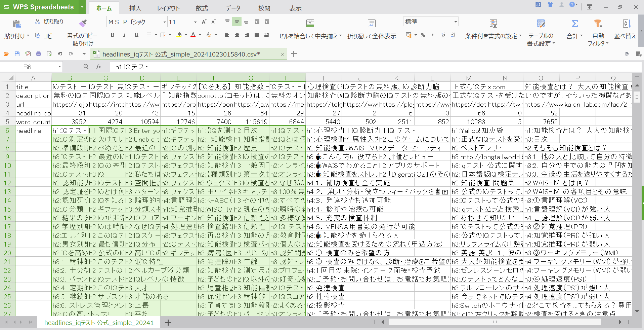Click the yellow fill color swatch
The width and height of the screenshot is (644, 330).
[179, 35]
